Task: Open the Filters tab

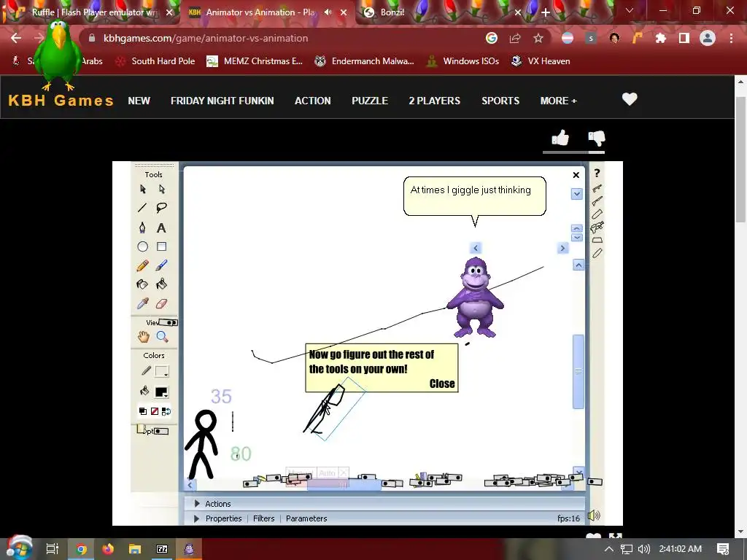Action: tap(264, 518)
